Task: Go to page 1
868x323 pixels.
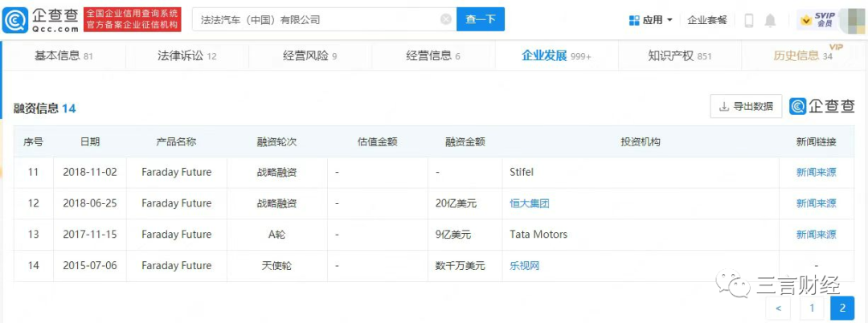Action: (x=811, y=308)
